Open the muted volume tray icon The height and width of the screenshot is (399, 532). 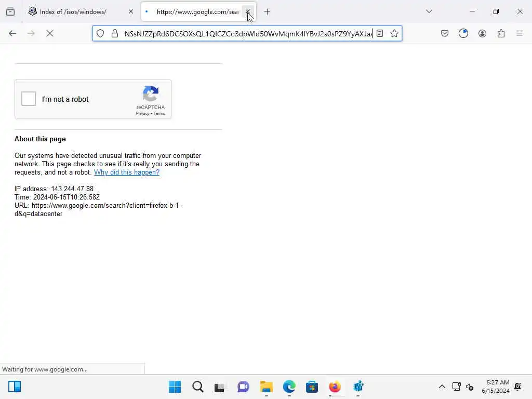tap(470, 387)
